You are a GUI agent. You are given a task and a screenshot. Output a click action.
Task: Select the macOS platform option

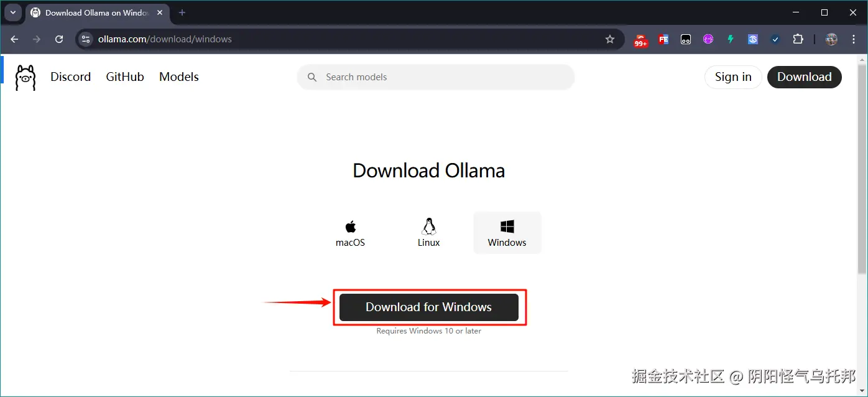[x=350, y=232]
